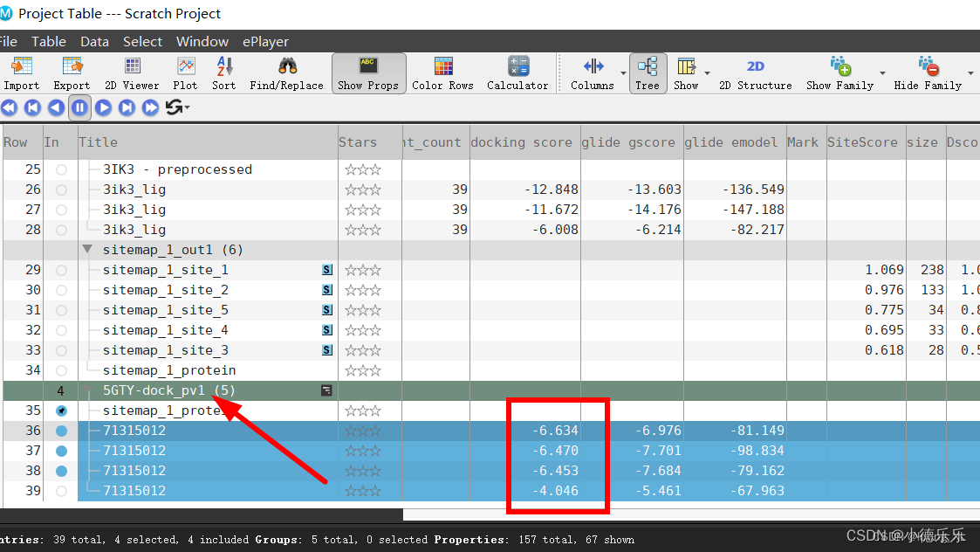980x552 pixels.
Task: Set star rating for row 35
Action: pos(362,411)
